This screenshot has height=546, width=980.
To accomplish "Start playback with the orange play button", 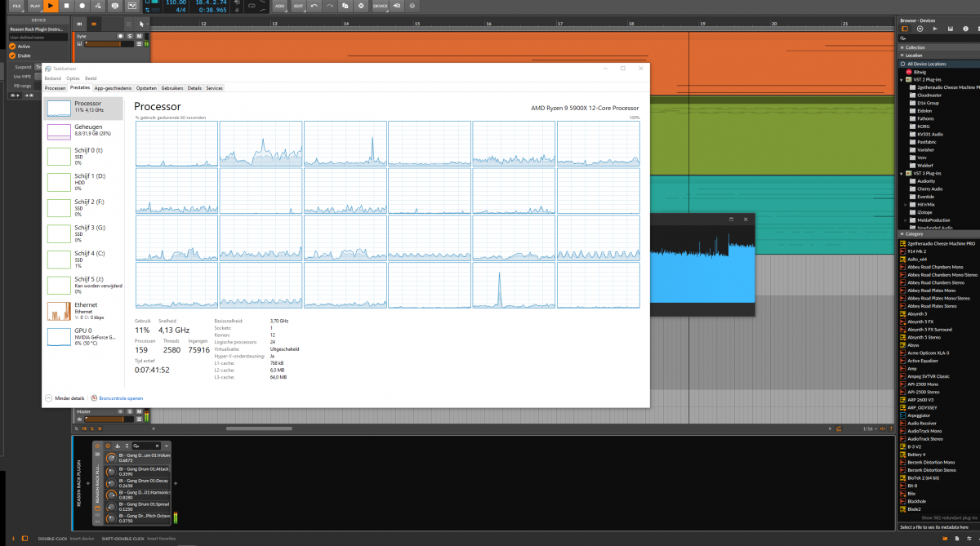I will [50, 6].
